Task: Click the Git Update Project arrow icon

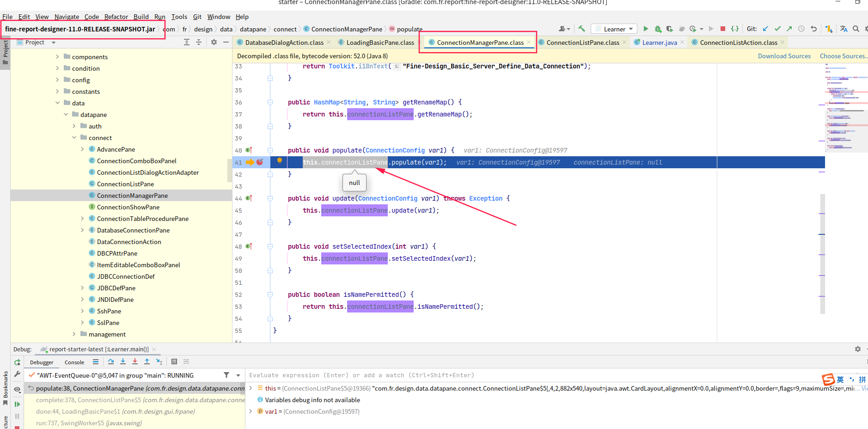Action: coord(765,29)
